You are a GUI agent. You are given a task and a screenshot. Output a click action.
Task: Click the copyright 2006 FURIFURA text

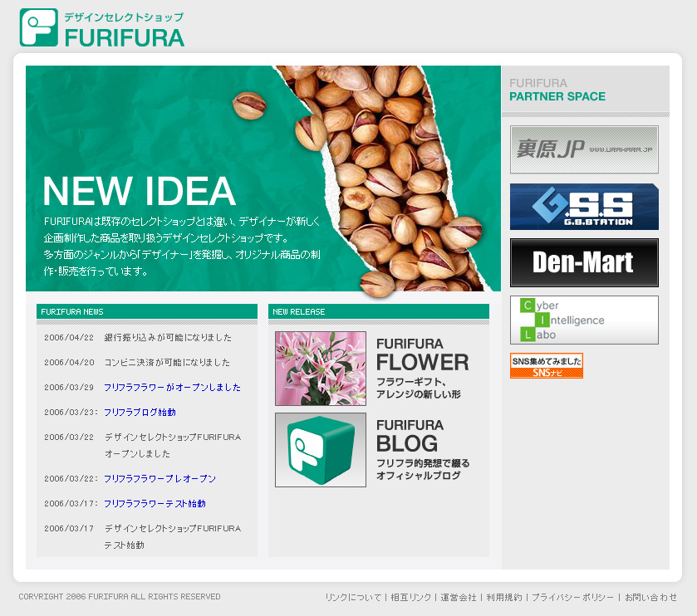point(120,596)
